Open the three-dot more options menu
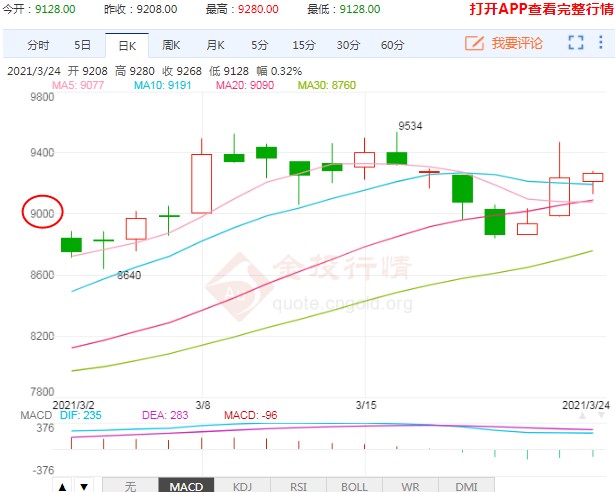This screenshot has width=616, height=492. coord(601,43)
